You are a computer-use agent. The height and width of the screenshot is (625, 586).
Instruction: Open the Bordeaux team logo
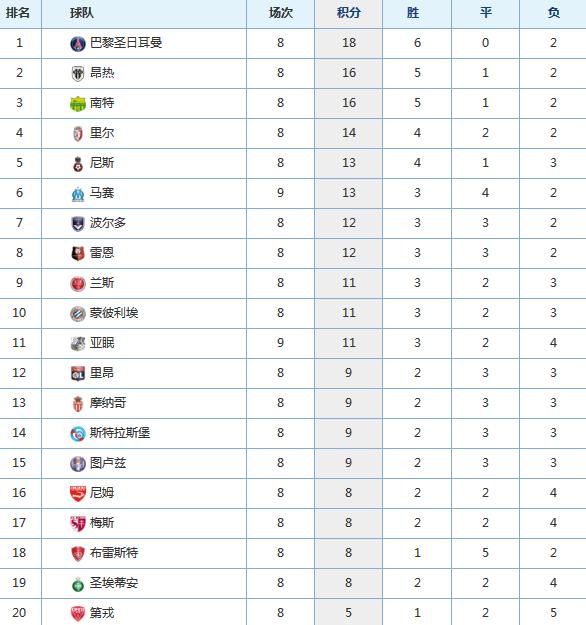pos(78,224)
